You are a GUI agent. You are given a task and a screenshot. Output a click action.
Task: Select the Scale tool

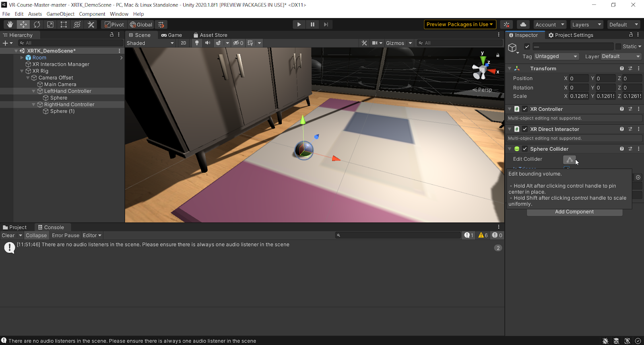coord(50,25)
